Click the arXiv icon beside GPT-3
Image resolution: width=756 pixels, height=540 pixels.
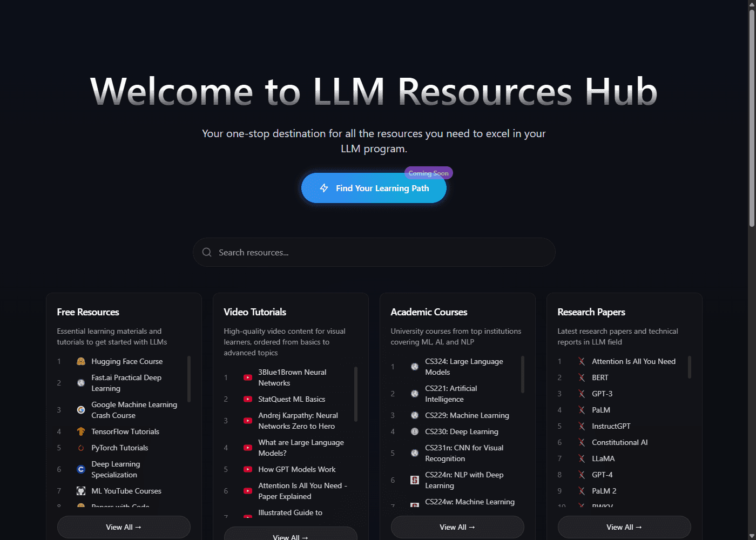[582, 394]
